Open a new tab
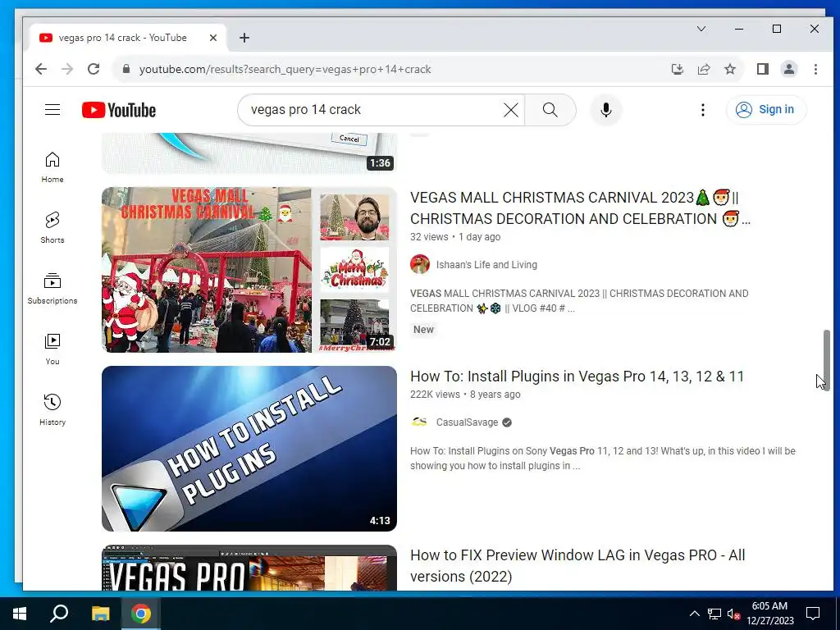This screenshot has height=630, width=840. coord(244,38)
